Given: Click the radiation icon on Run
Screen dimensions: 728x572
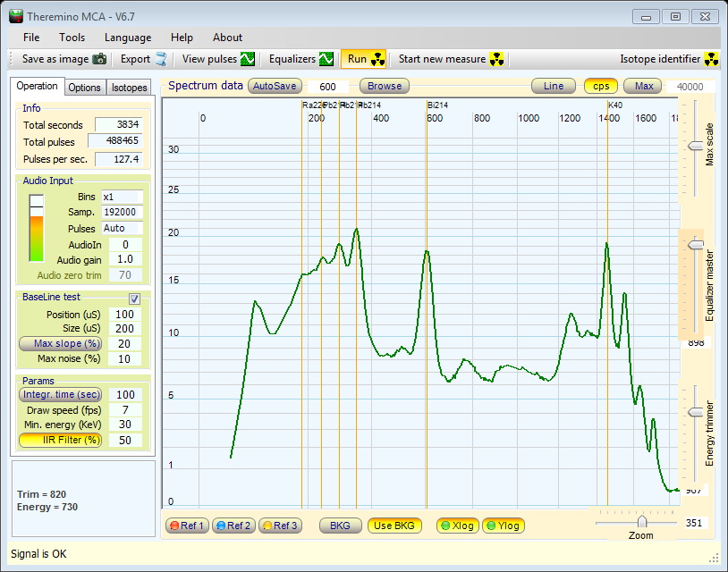Looking at the screenshot, I should (x=377, y=60).
